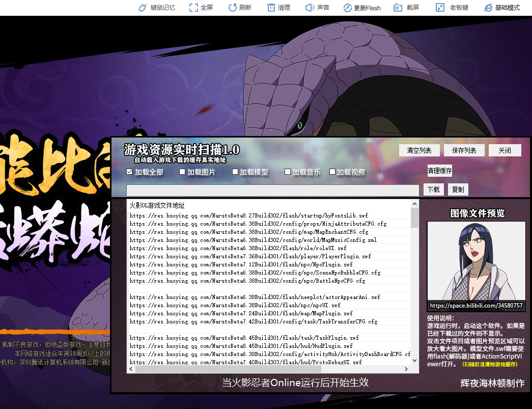532x409 pixels.
Task: Click the keyboard-mouse memory icon
Action: [x=143, y=8]
